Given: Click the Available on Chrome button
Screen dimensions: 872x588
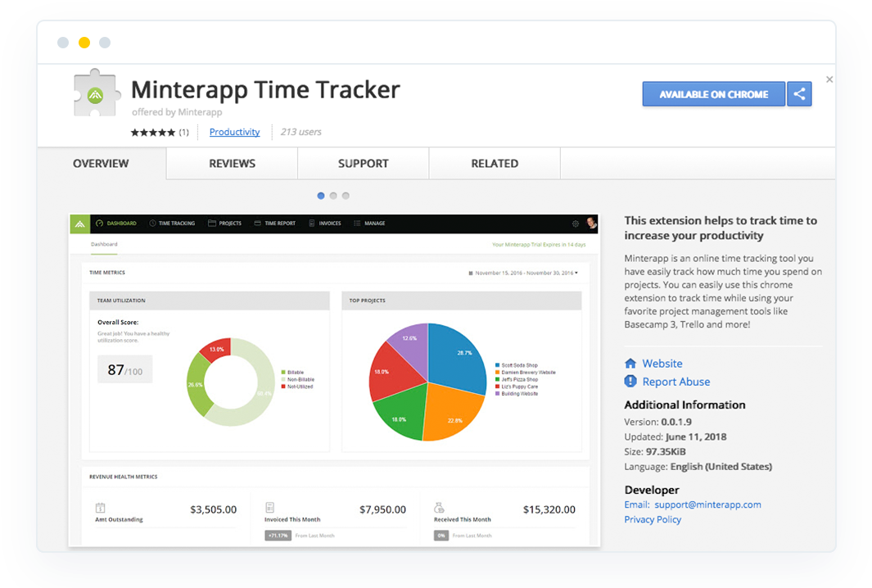Looking at the screenshot, I should pos(713,94).
